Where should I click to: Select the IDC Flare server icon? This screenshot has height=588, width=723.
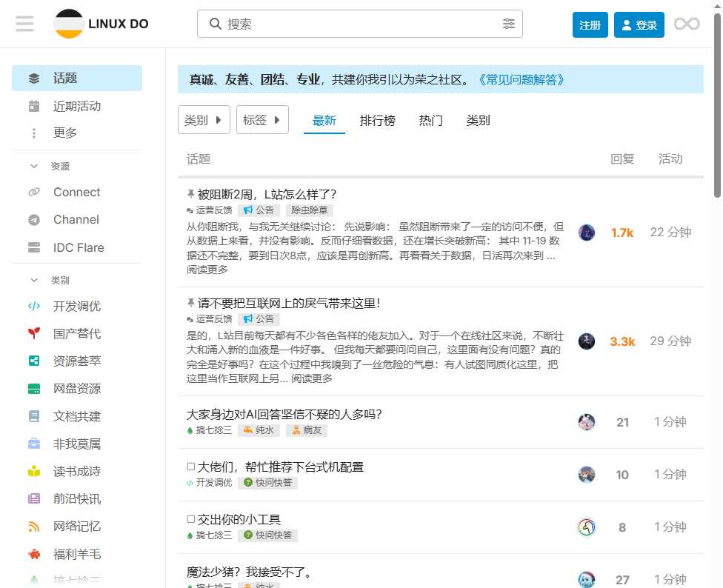33,247
